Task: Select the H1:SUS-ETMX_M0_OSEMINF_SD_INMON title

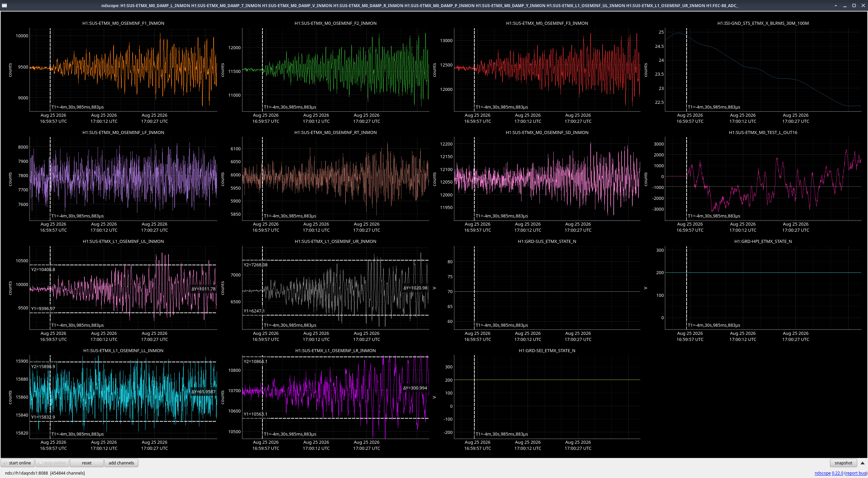Action: click(x=547, y=133)
